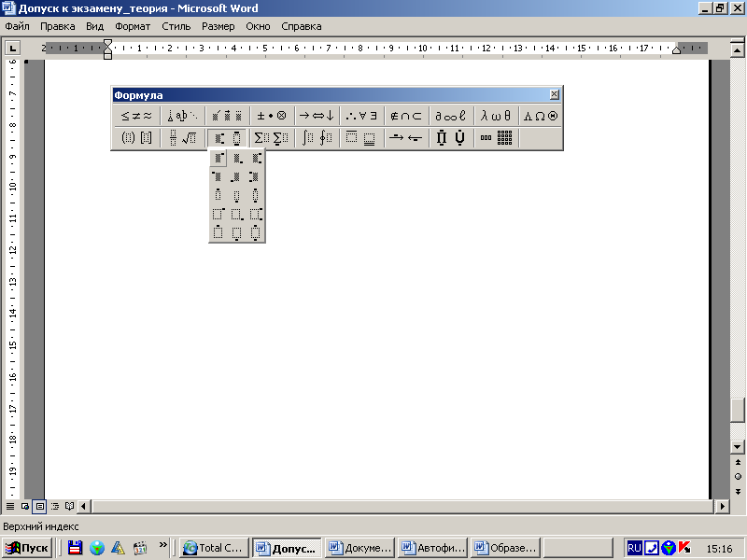The width and height of the screenshot is (747, 560).
Task: Choose the large-slot subscript template
Action: coord(237,214)
